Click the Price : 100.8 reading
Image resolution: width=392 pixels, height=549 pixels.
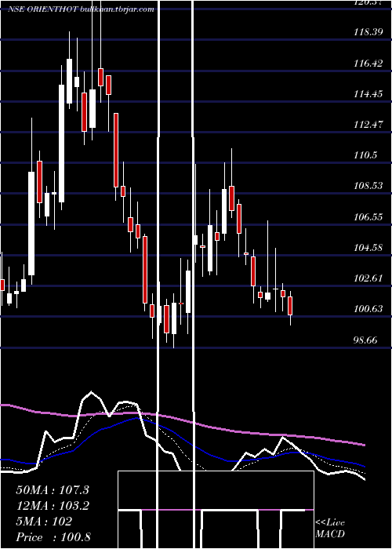(x=53, y=537)
